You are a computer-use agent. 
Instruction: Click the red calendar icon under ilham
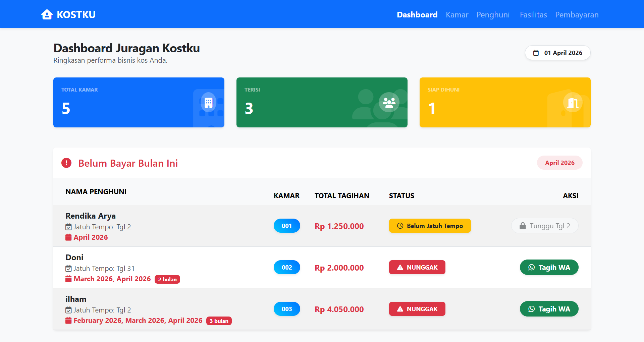(68, 321)
